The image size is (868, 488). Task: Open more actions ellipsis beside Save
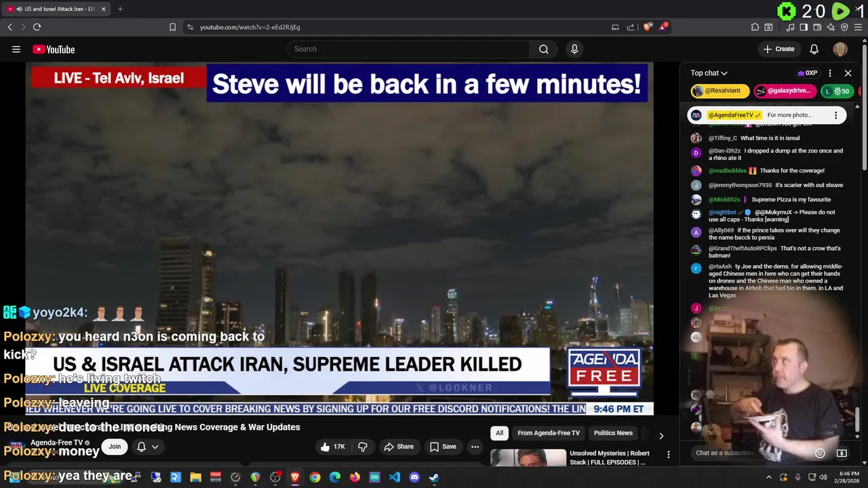tap(475, 447)
